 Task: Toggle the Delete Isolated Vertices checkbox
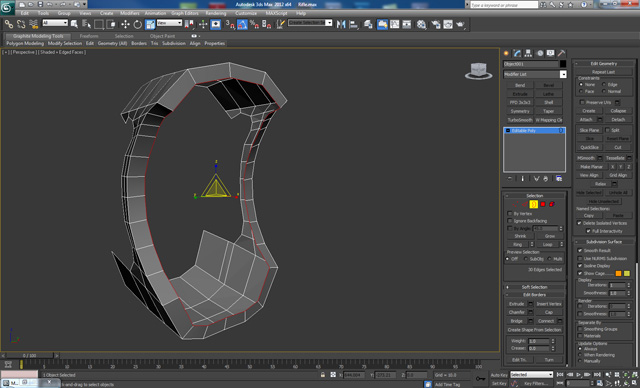click(x=579, y=223)
